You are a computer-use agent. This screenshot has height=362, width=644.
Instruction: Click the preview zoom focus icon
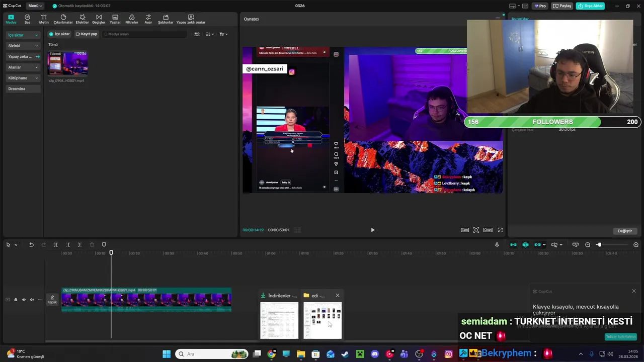pos(476,230)
